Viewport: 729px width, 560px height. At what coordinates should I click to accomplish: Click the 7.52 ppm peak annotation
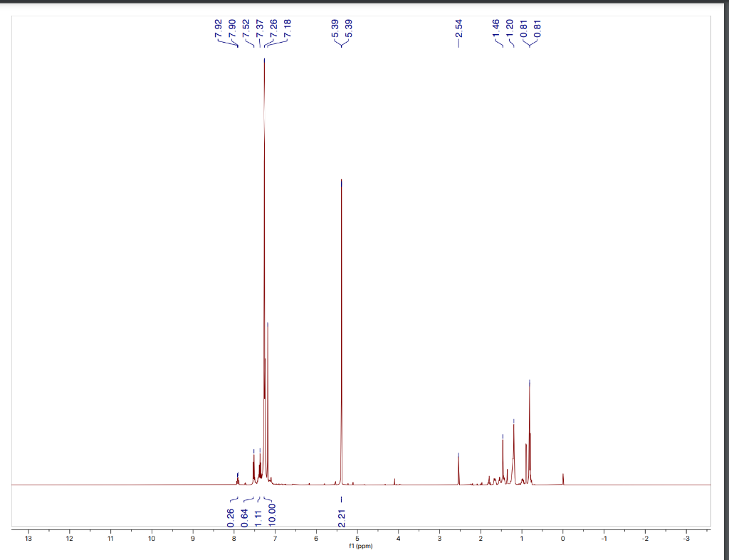click(246, 28)
